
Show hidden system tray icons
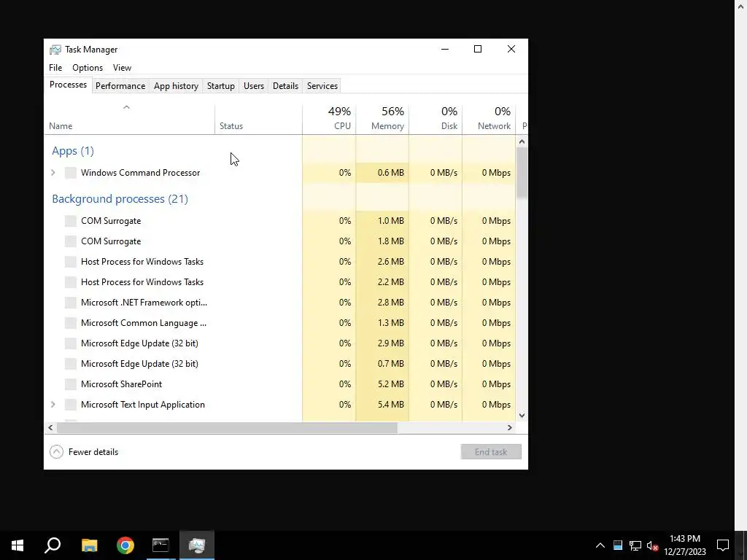click(600, 545)
